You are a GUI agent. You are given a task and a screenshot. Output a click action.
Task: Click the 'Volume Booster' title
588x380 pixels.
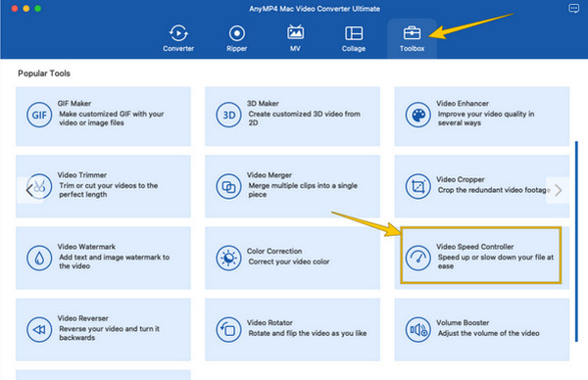(x=463, y=322)
